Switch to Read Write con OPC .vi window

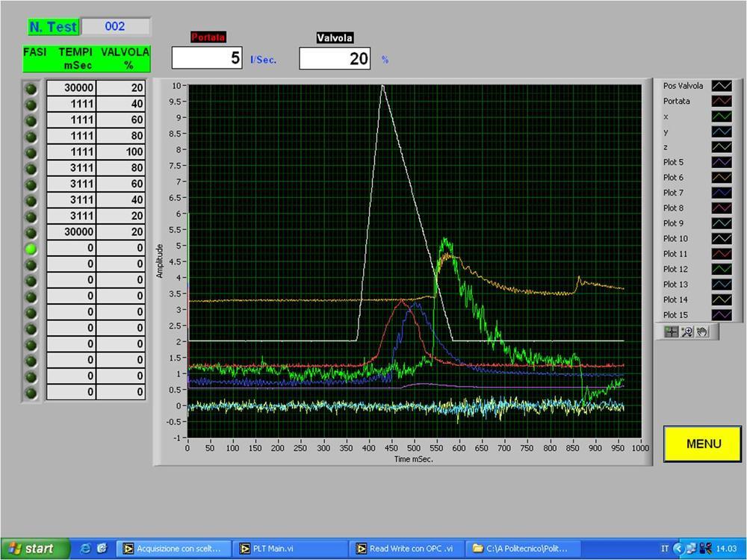[407, 549]
